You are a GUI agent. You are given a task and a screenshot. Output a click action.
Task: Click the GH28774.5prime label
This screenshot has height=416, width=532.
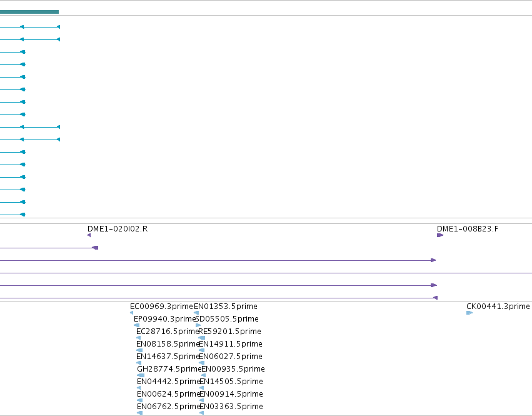[169, 369]
